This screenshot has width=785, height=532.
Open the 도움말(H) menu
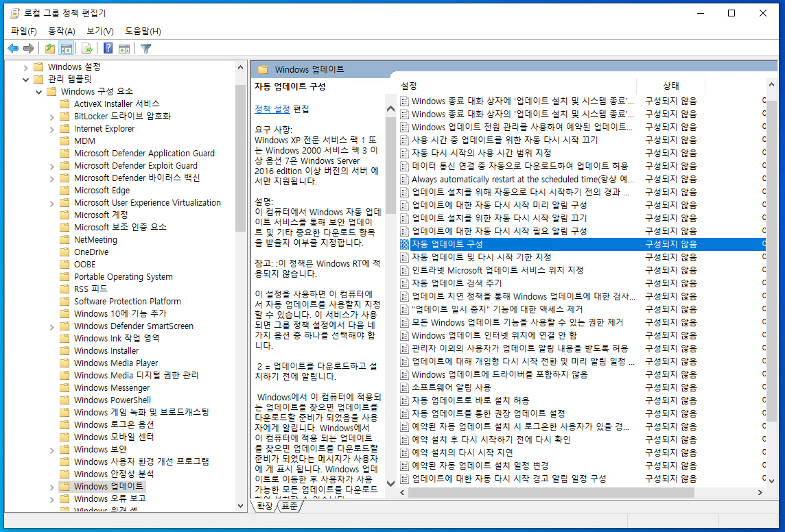[143, 31]
